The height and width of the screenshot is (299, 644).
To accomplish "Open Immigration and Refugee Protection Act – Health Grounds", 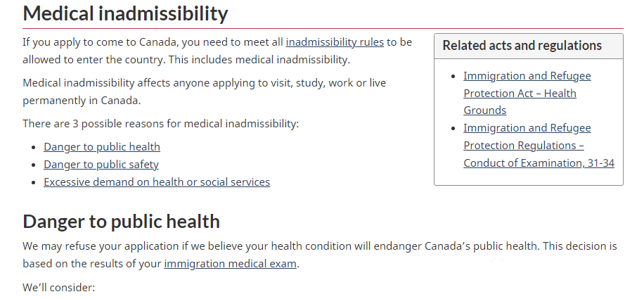I will 527,94.
